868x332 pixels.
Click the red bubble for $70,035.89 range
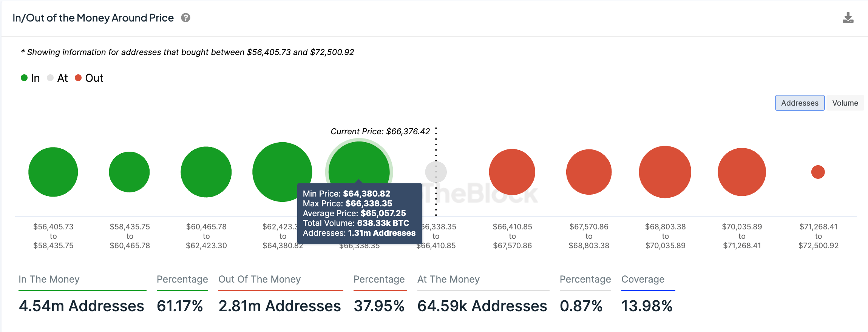point(742,172)
